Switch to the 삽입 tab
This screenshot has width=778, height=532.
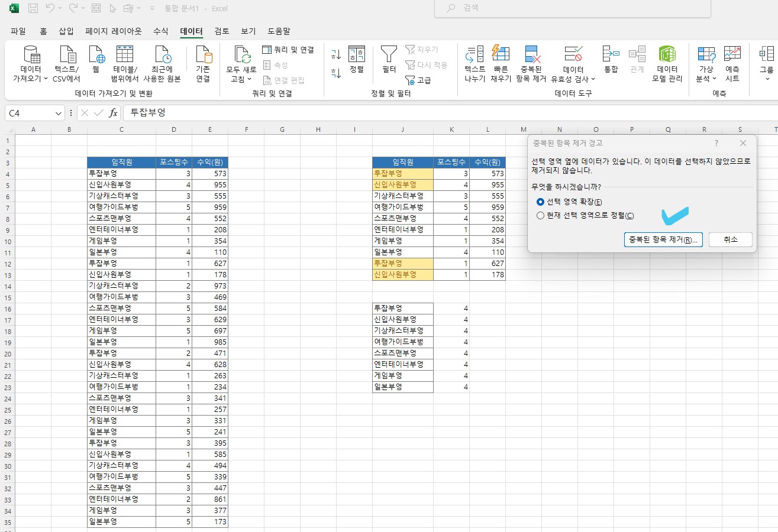click(x=66, y=31)
